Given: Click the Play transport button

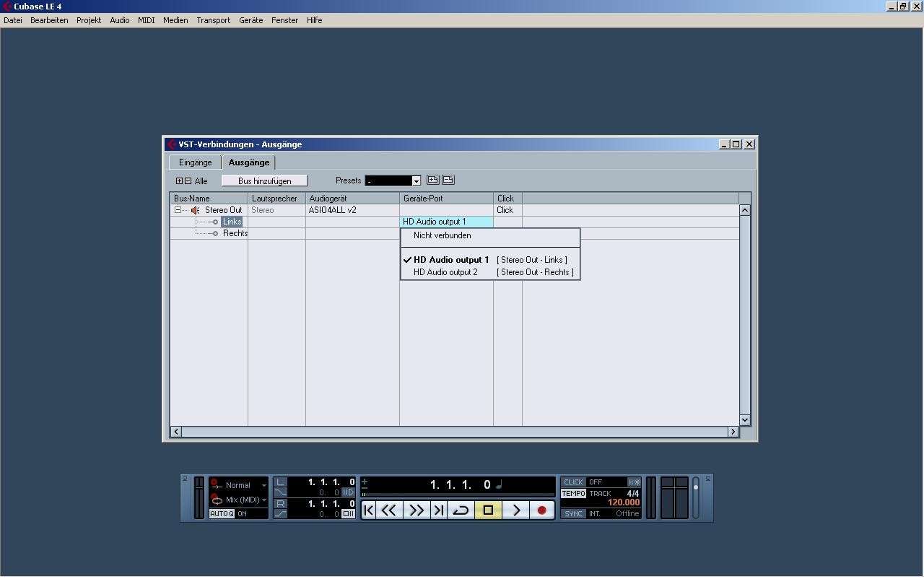Looking at the screenshot, I should (515, 510).
